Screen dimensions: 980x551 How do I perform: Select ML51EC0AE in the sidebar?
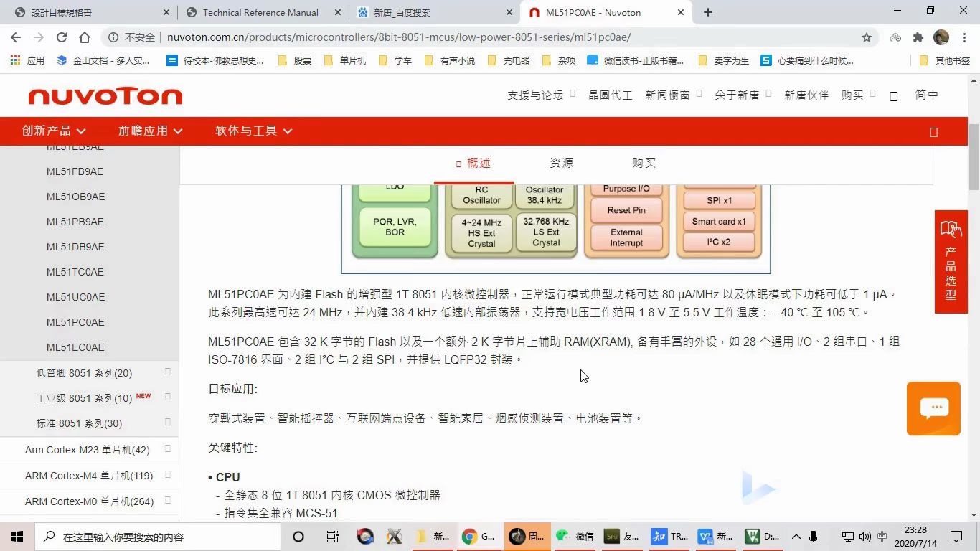click(75, 347)
